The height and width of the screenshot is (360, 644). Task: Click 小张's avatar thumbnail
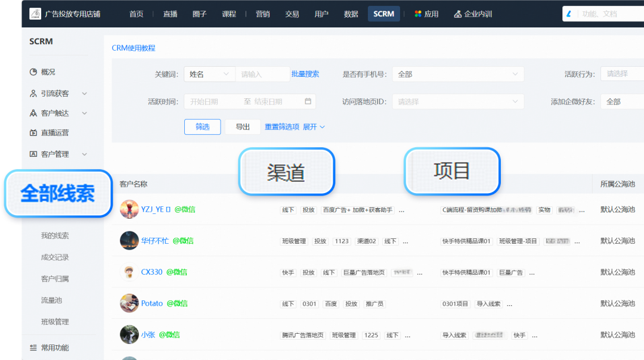129,334
